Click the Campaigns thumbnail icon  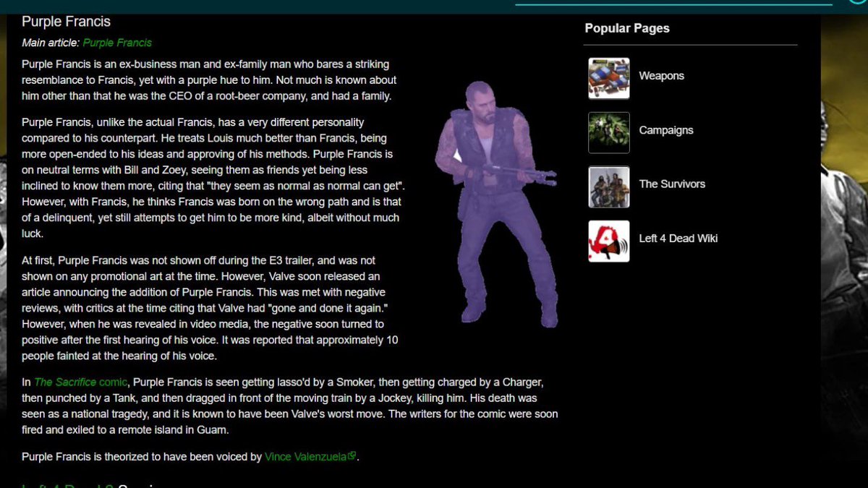[609, 132]
